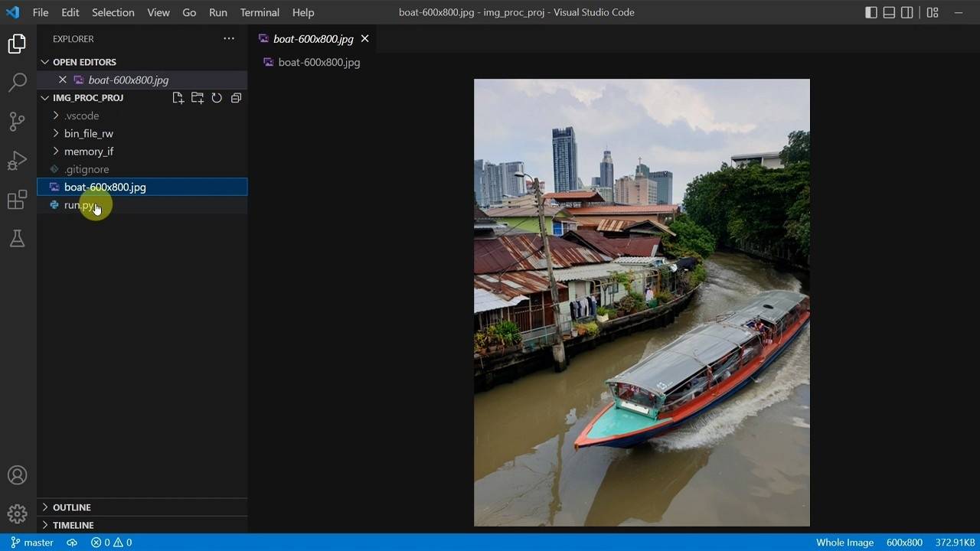Close the boat-600x800.jpg editor tab

pos(364,38)
